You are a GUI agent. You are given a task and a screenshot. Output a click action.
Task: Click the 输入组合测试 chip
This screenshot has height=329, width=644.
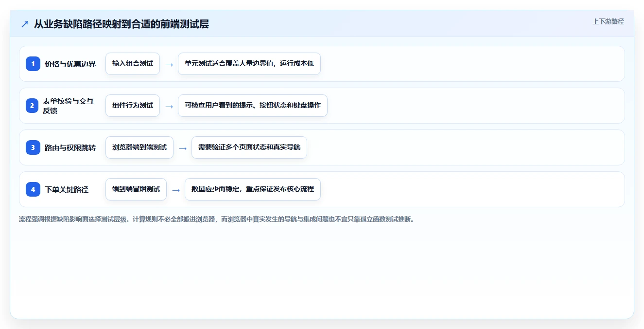point(133,64)
